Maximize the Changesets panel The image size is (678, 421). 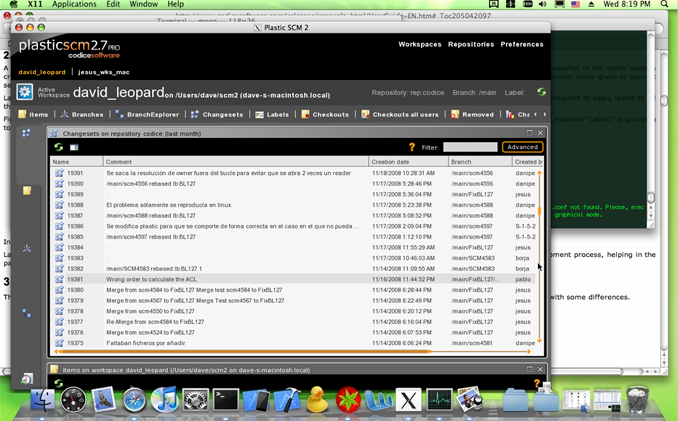click(x=529, y=133)
